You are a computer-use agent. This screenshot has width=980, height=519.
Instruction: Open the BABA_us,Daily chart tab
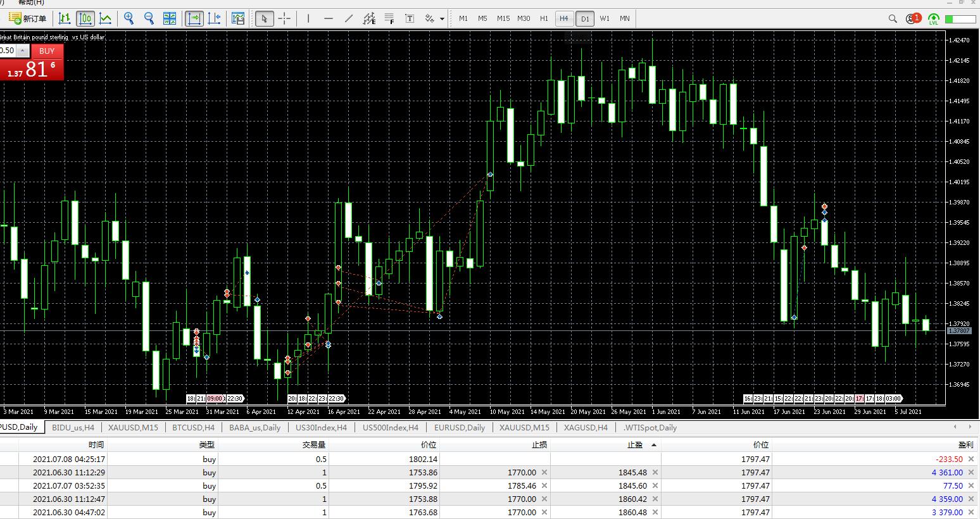click(x=255, y=427)
